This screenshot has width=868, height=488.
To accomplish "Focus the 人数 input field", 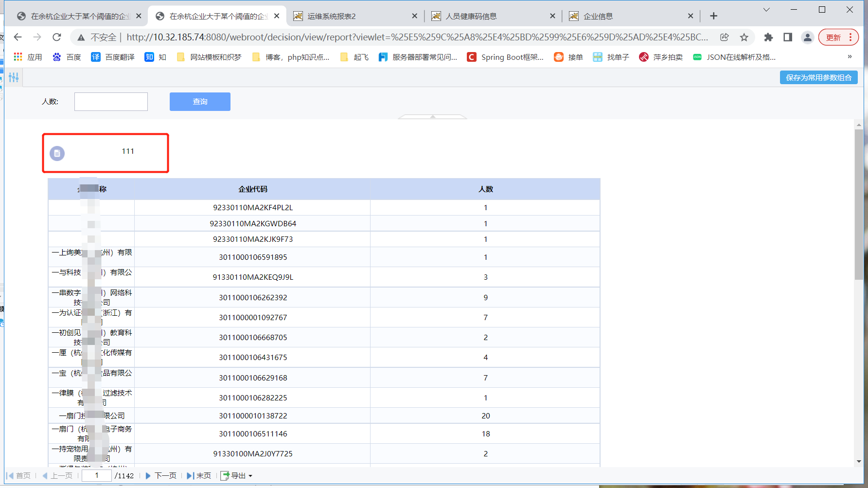I will (x=111, y=102).
